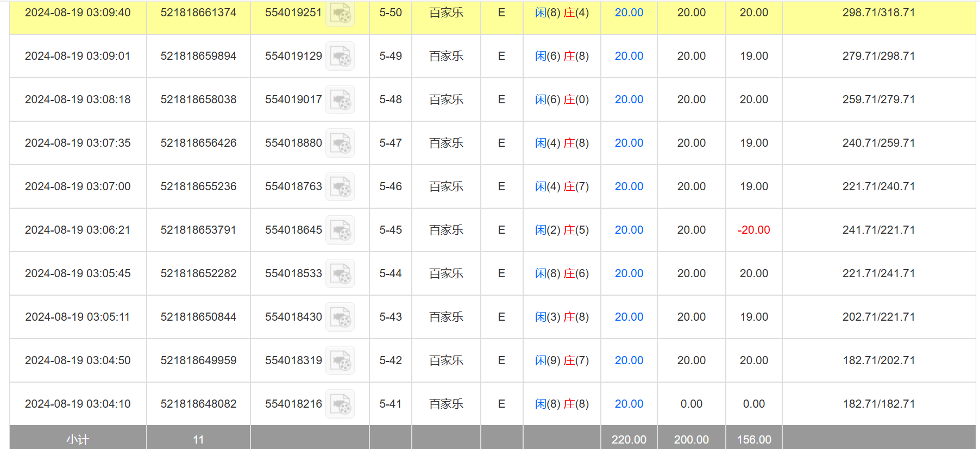Click replay icon beside 554019129

(x=340, y=57)
